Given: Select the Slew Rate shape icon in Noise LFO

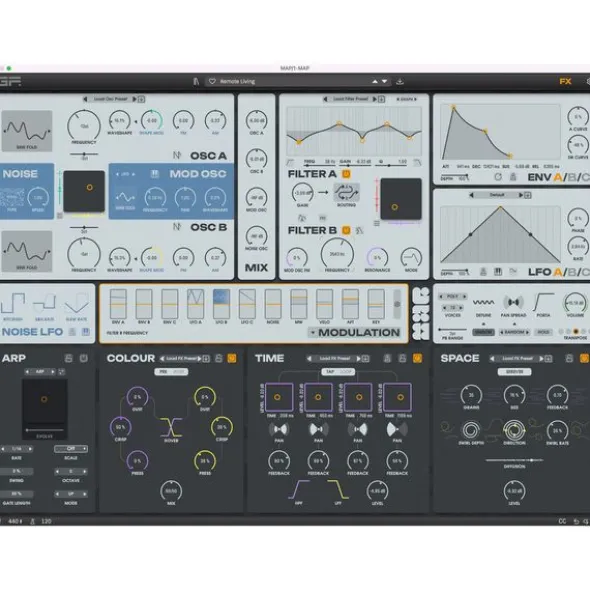Looking at the screenshot, I should click(x=77, y=303).
